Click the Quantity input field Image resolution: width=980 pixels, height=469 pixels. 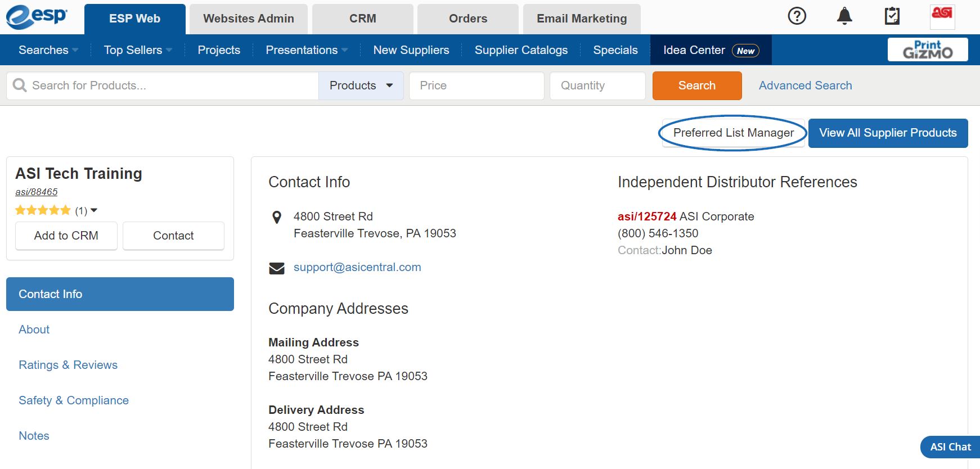(x=597, y=85)
